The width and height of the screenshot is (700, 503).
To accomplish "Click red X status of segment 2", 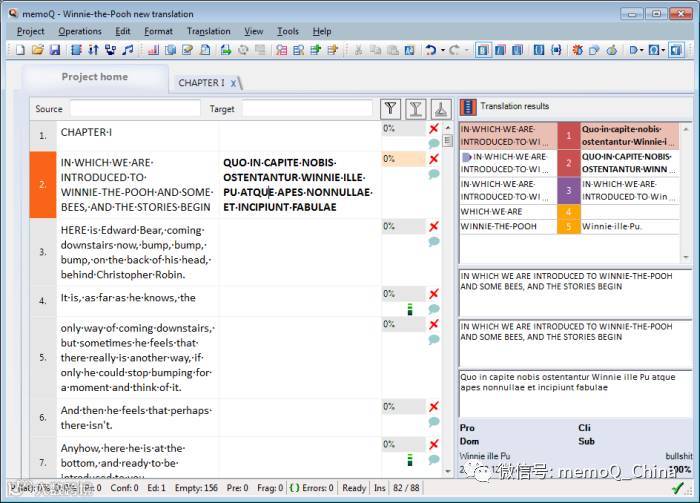I will point(433,158).
